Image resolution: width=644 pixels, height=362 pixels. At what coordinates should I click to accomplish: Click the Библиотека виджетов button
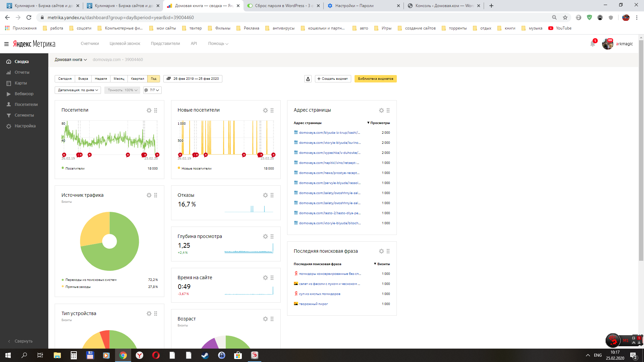[375, 79]
